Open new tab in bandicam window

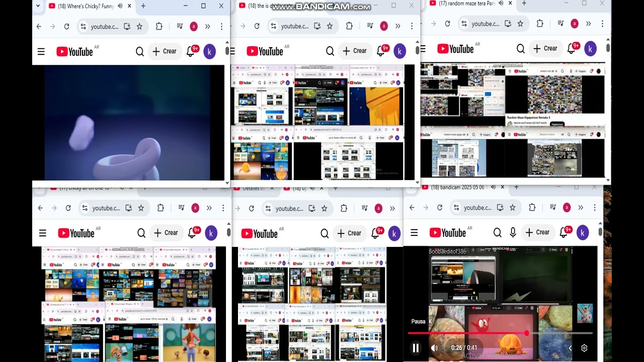click(516, 187)
